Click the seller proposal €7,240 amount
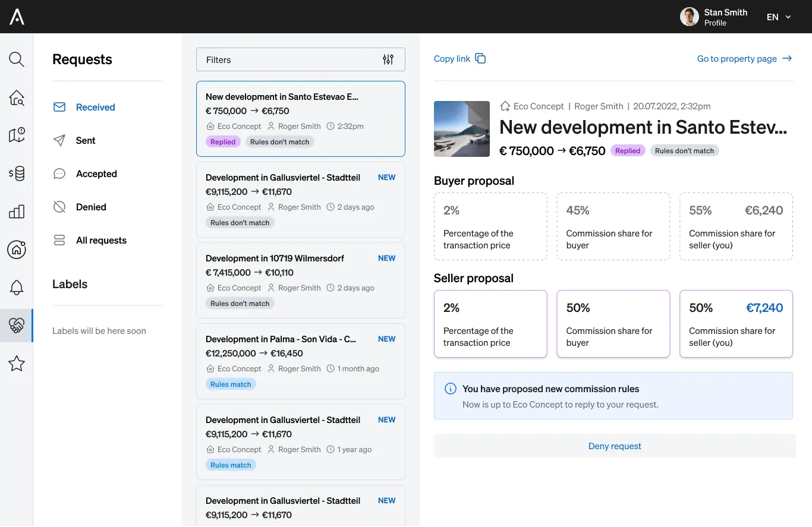Screen dimensions: 812x527 [x=764, y=308]
